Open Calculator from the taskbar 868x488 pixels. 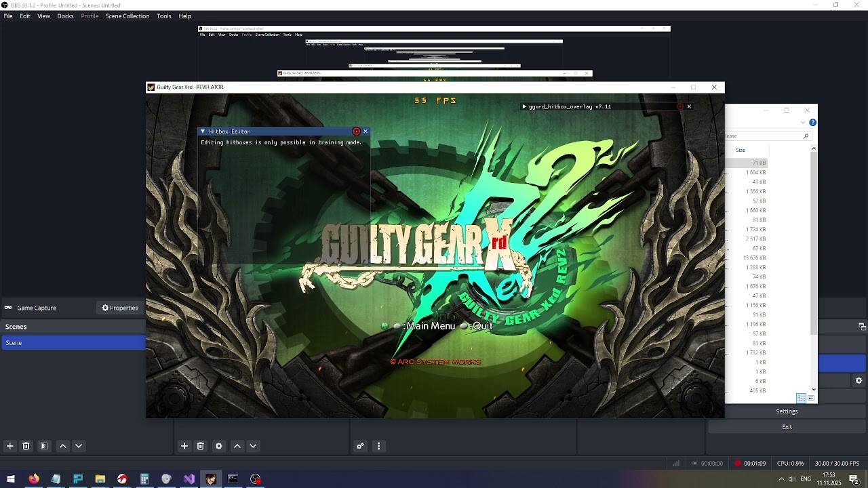click(x=144, y=479)
